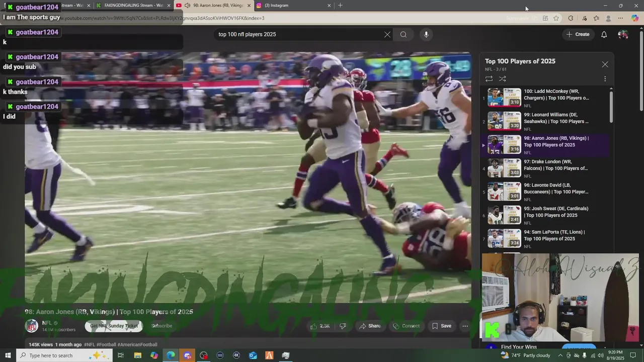Open browser extensions puzzle icon
Screen dimensions: 644x362
tap(571, 18)
